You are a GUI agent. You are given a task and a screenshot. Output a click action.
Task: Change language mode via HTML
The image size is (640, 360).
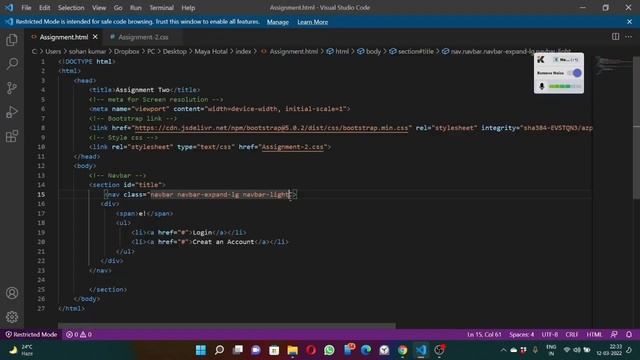coord(594,334)
